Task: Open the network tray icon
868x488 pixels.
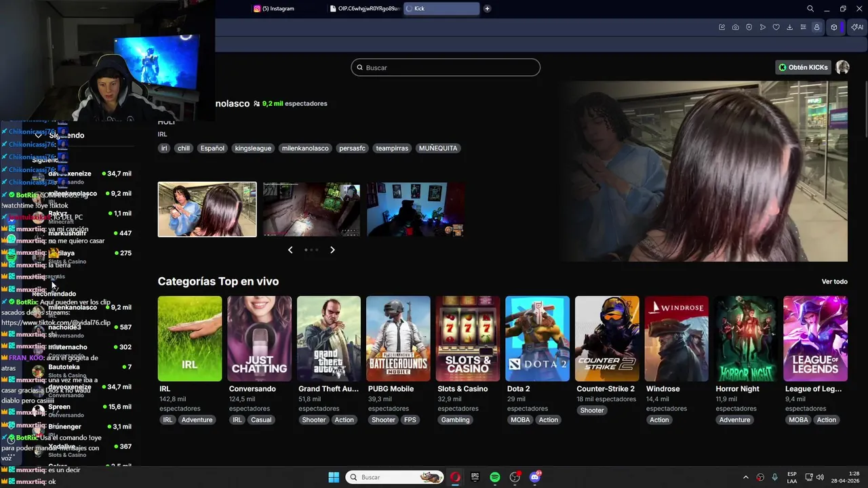Action: pyautogui.click(x=810, y=477)
